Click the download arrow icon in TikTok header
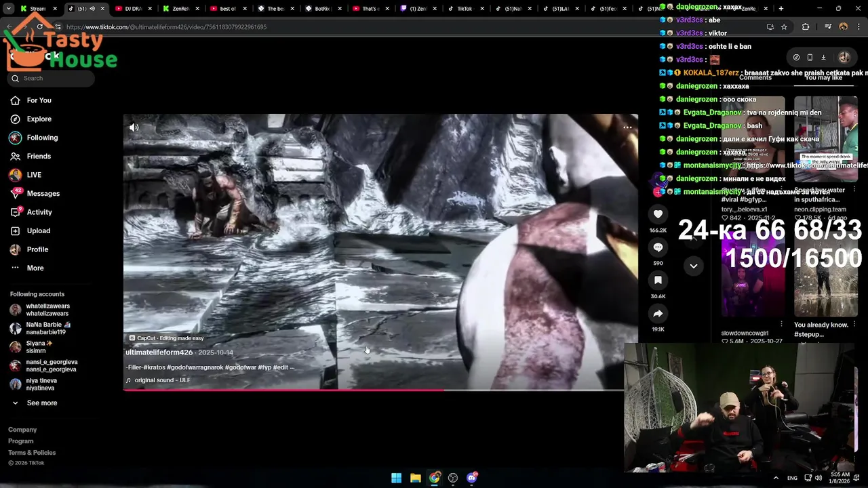Image resolution: width=868 pixels, height=488 pixels. click(823, 58)
